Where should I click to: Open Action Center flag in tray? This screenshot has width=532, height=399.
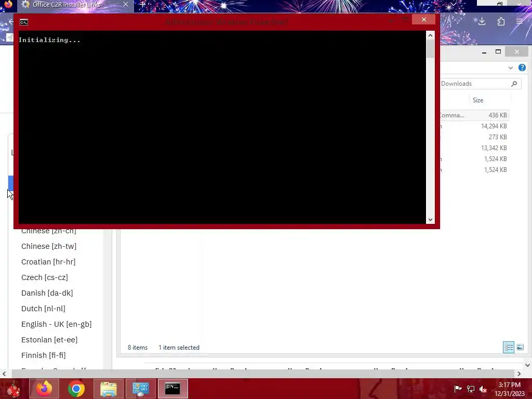tap(458, 389)
